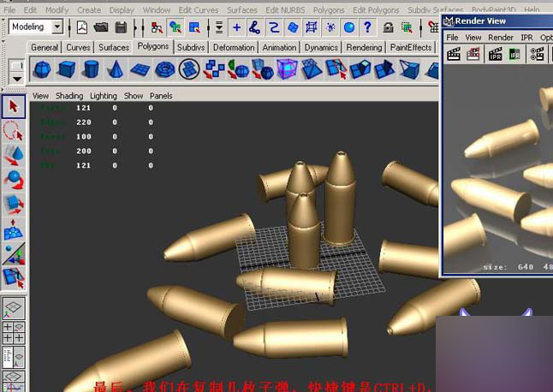Click redo previous render clapper icon

454,54
